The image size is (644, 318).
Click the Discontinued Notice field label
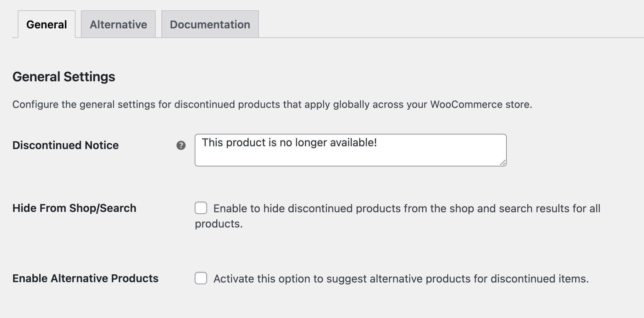pos(66,145)
